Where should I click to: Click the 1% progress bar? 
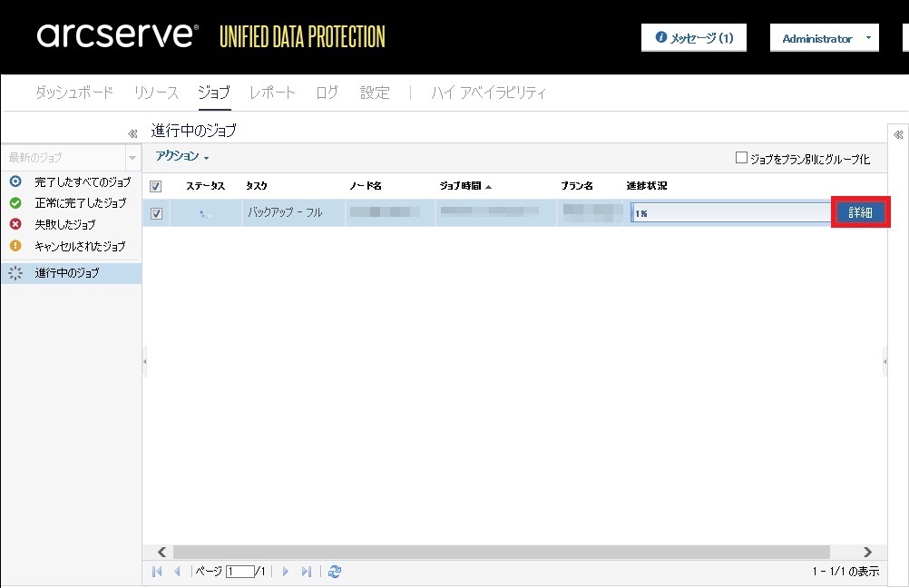[730, 213]
